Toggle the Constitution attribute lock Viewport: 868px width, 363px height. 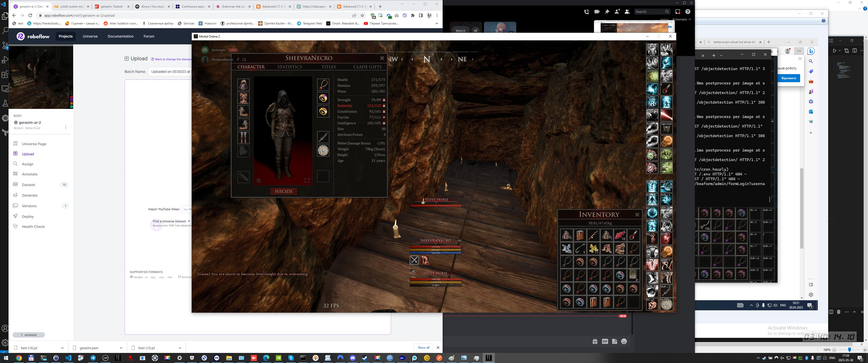point(384,111)
